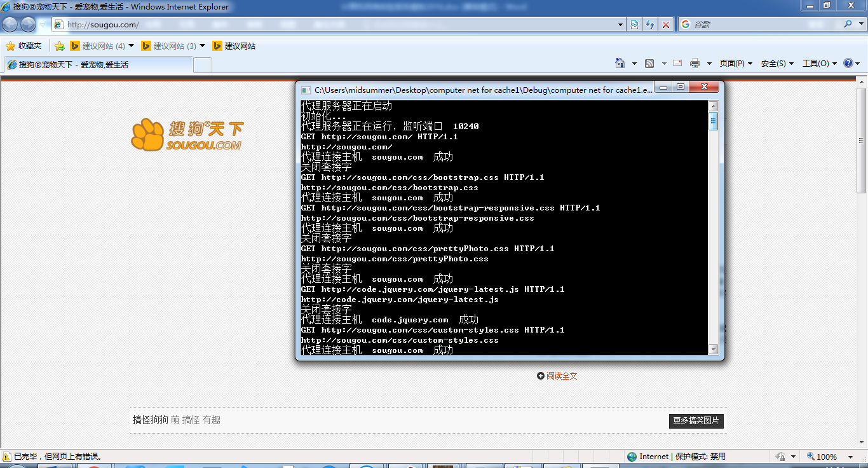Screen dimensions: 868x468
Task: Open the 页面(P) menu
Action: point(736,64)
